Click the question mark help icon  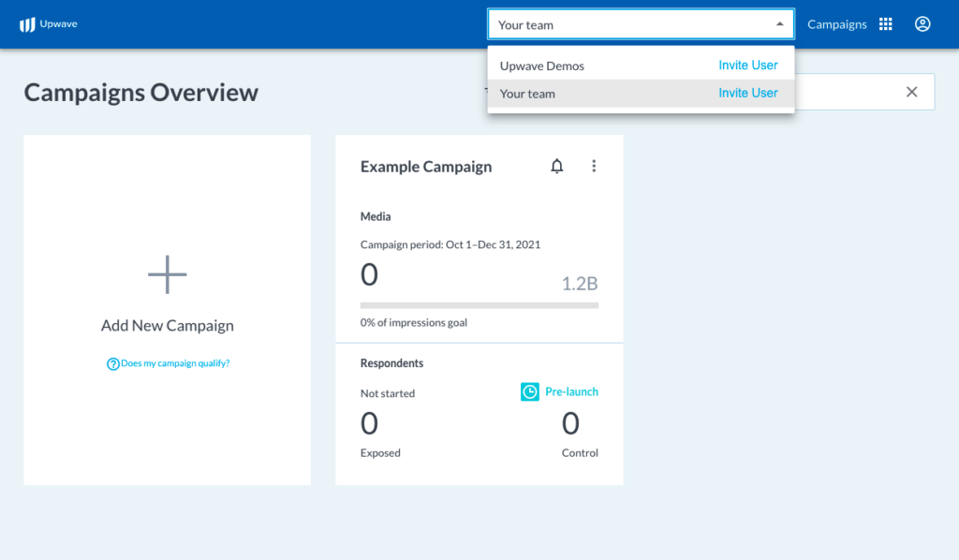pyautogui.click(x=113, y=363)
